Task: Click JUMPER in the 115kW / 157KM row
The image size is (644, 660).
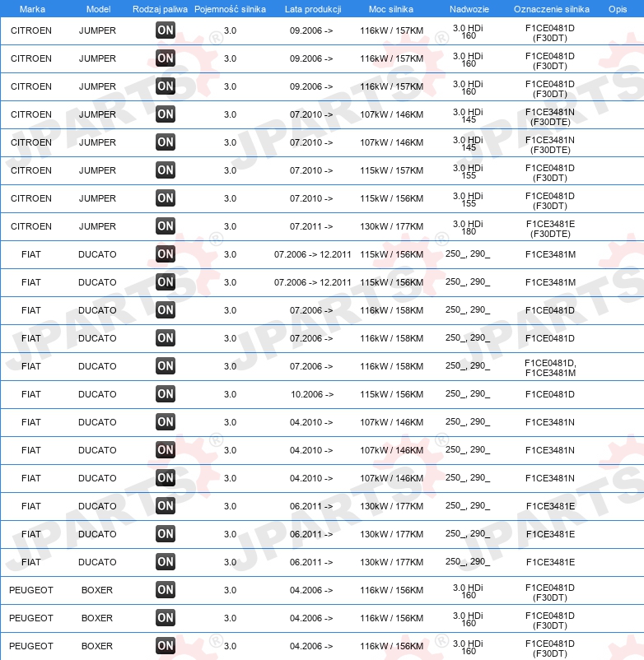Action: click(97, 170)
